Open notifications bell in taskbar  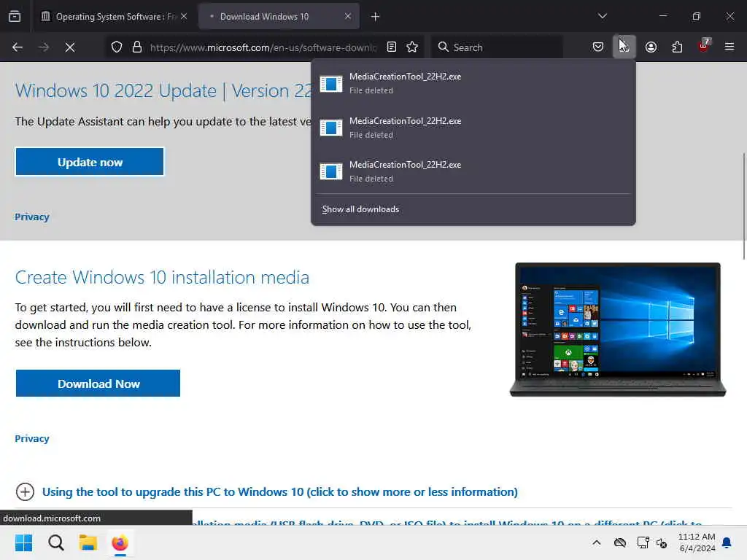coord(727,542)
